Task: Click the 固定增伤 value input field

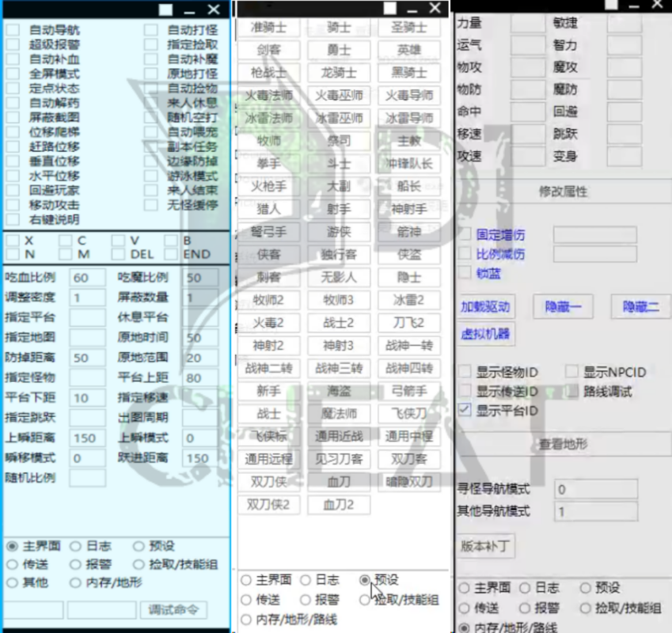Action: click(595, 234)
